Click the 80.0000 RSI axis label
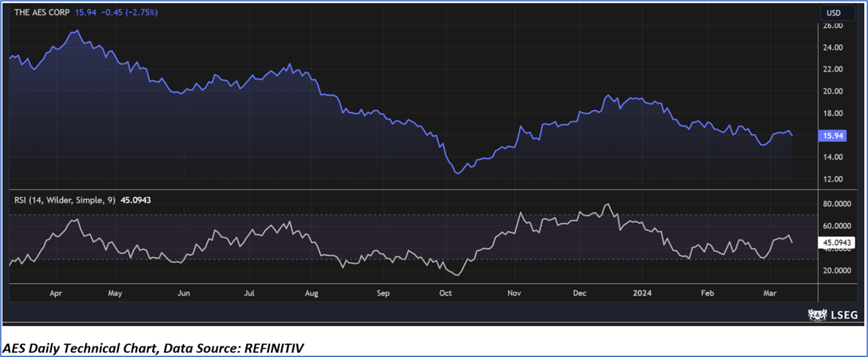Viewport: 868px width, 357px height. point(837,204)
